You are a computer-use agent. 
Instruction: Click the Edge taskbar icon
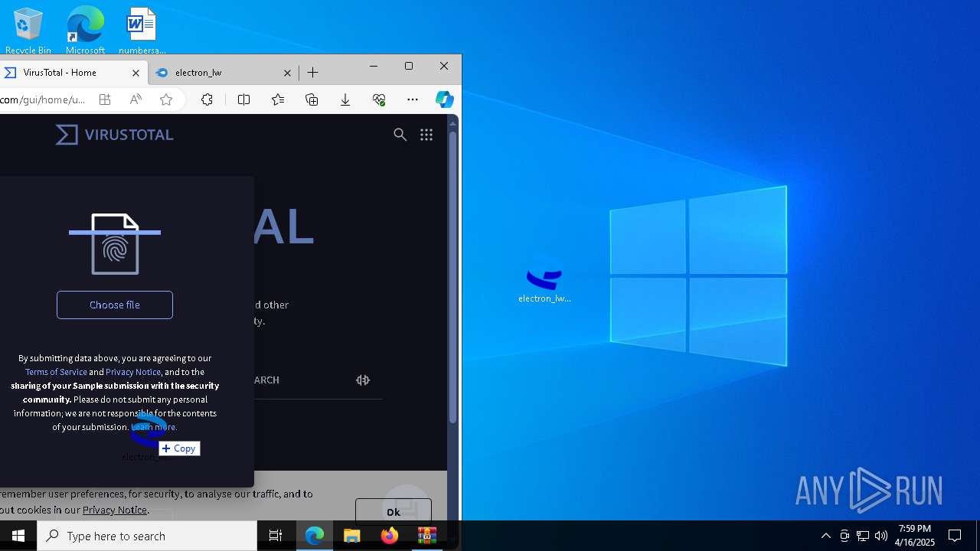click(x=315, y=536)
